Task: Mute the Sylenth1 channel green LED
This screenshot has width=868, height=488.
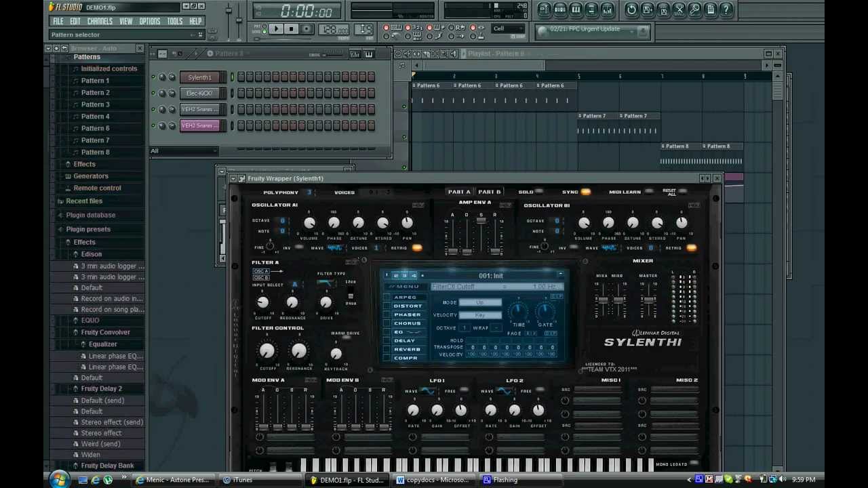Action: (x=153, y=77)
